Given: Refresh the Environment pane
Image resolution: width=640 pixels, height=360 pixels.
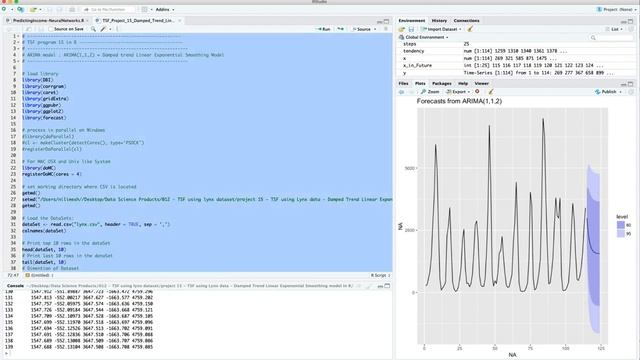Looking at the screenshot, I should tap(631, 29).
